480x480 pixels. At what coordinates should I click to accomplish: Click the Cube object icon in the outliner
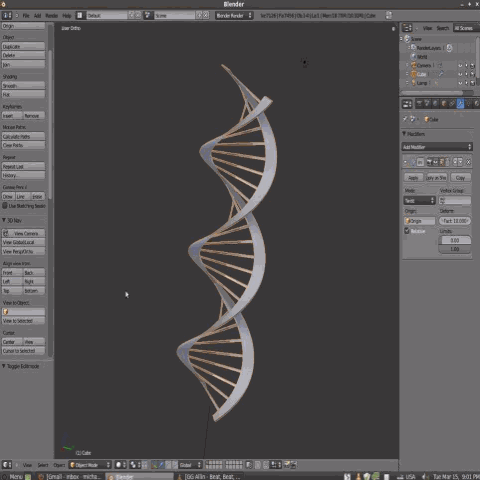tap(414, 74)
